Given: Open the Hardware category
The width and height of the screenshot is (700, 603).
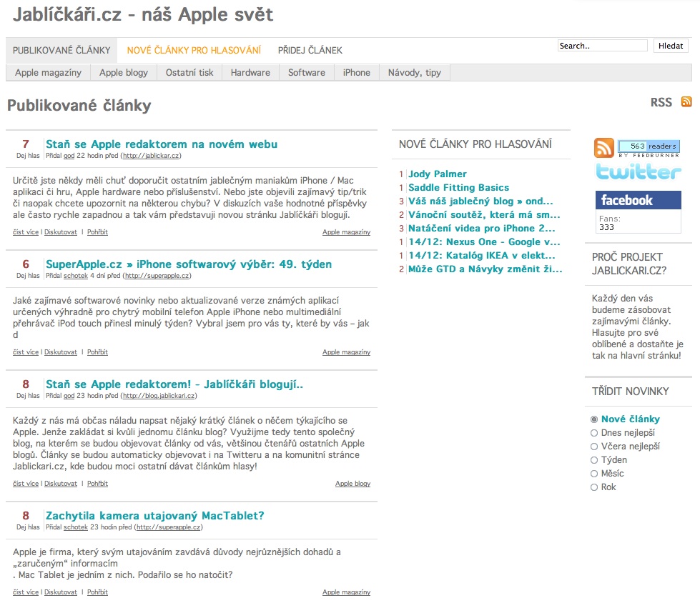Looking at the screenshot, I should (250, 73).
